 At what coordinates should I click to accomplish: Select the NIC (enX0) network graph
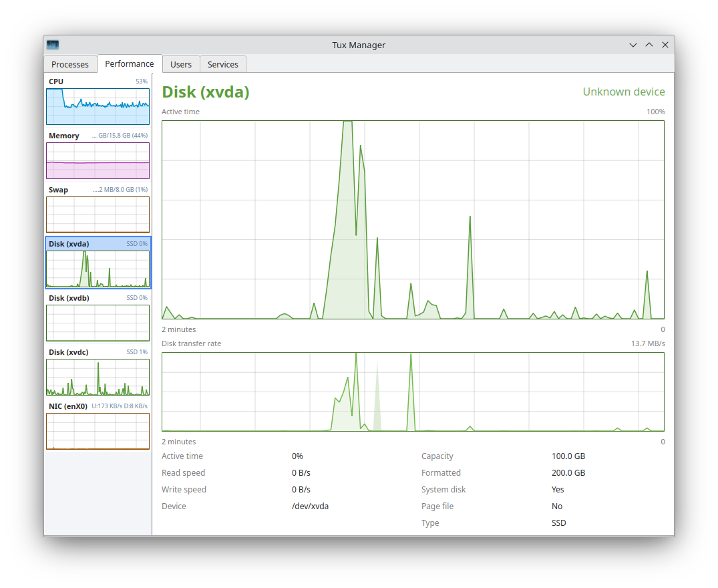click(98, 431)
